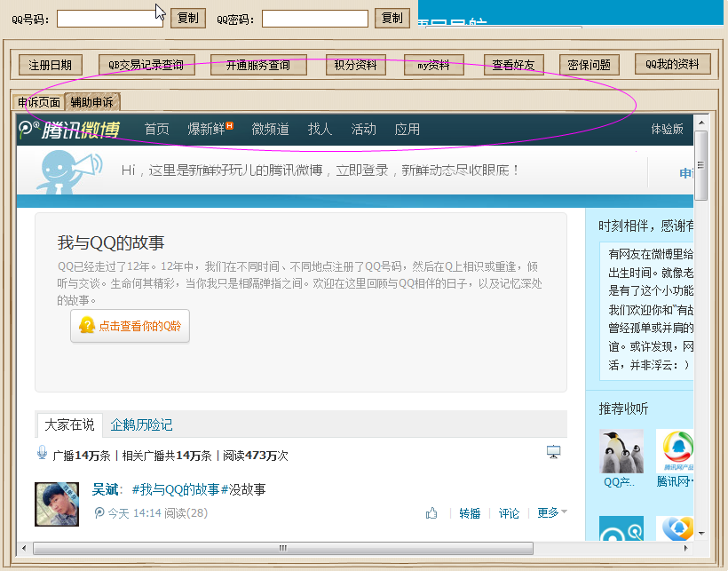Click 复制 button next to QQ号码
Image resolution: width=728 pixels, height=571 pixels.
tap(188, 18)
